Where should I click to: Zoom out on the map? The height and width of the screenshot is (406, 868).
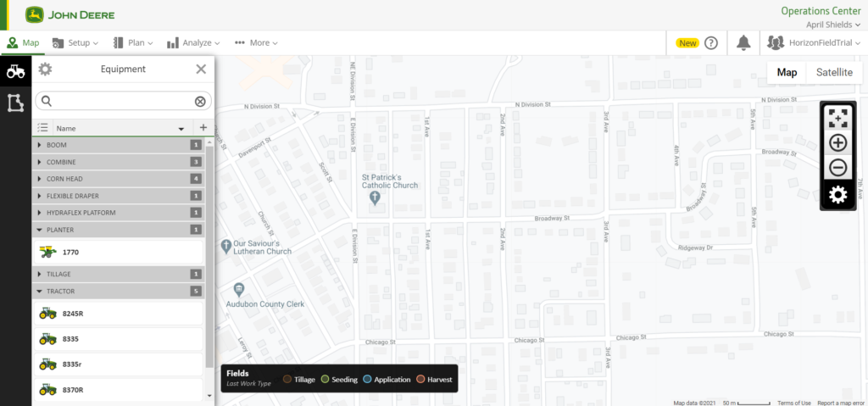838,167
